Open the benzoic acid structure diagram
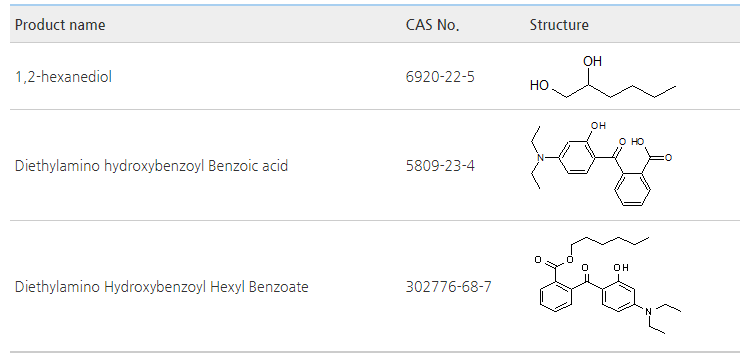 pyautogui.click(x=601, y=164)
